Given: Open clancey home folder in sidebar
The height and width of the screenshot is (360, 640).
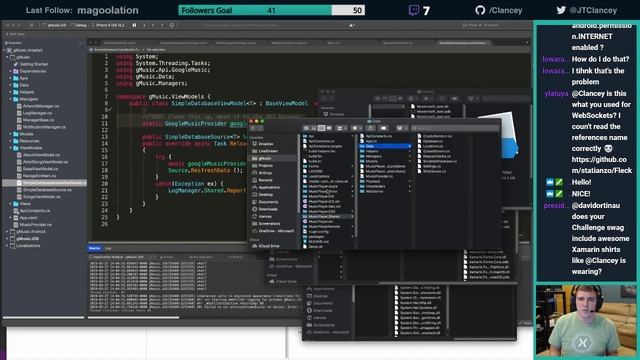Looking at the screenshot, I should 265,216.
